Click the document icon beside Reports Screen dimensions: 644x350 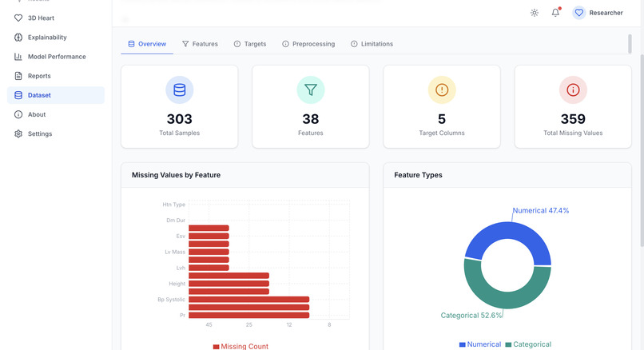[x=18, y=76]
